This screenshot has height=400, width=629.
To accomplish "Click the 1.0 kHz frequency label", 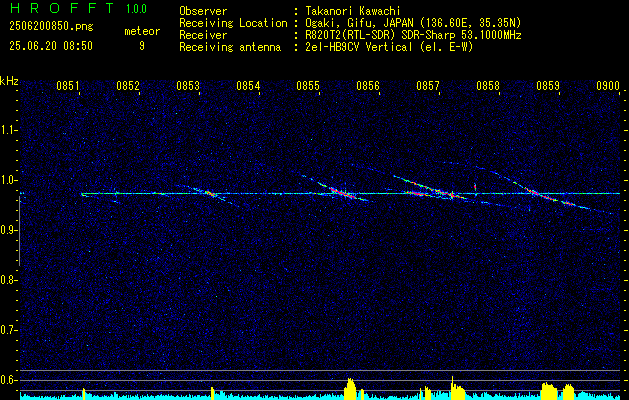I will click(x=8, y=180).
